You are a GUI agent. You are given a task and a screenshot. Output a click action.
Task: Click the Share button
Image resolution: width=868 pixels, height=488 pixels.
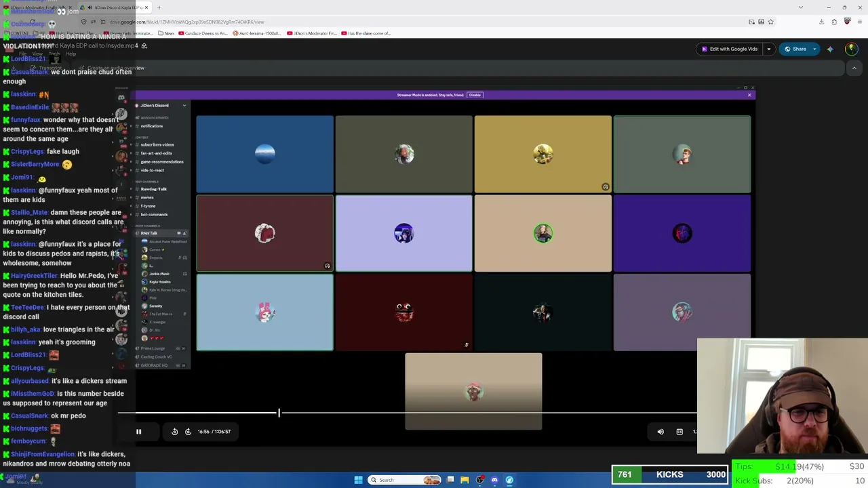tap(795, 49)
